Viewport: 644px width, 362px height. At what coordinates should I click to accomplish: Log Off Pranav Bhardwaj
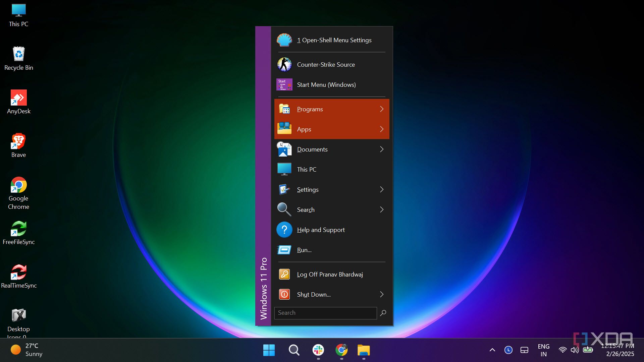click(x=329, y=275)
